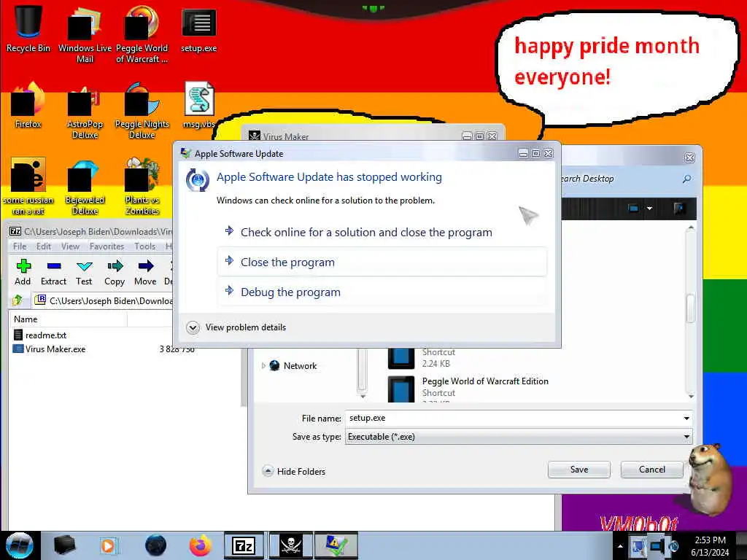Click Extract in the 7-Zip toolbar
Image resolution: width=747 pixels, height=560 pixels.
pyautogui.click(x=53, y=273)
